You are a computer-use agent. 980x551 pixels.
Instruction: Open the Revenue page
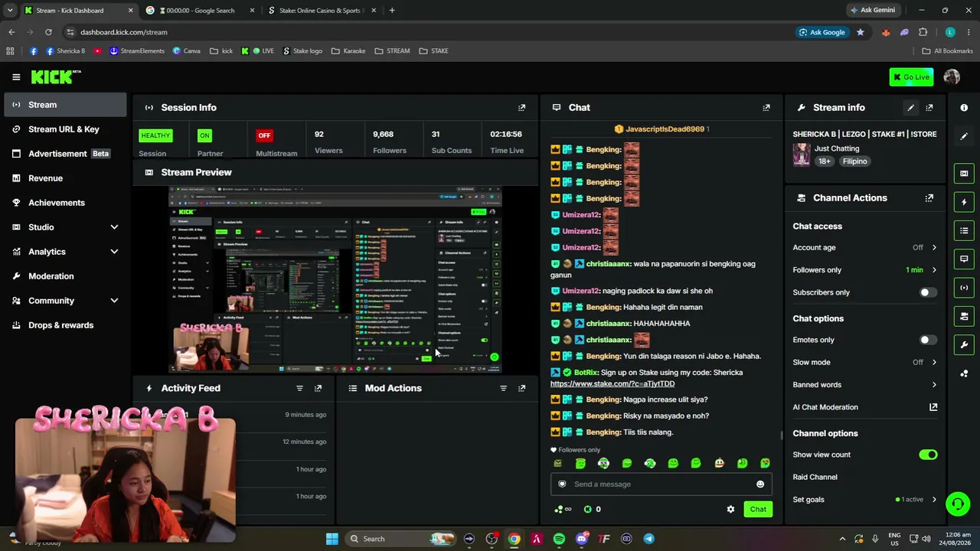[x=65, y=178]
